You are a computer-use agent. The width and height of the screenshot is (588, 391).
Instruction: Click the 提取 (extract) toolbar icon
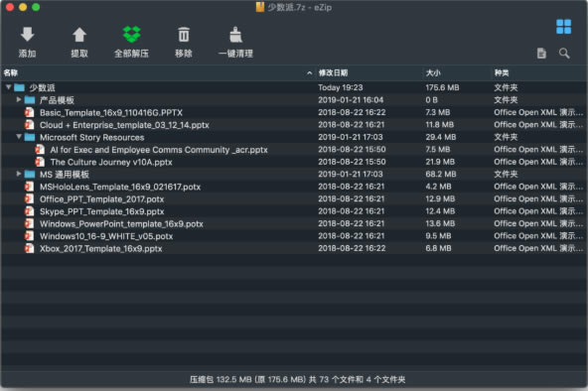[x=79, y=35]
